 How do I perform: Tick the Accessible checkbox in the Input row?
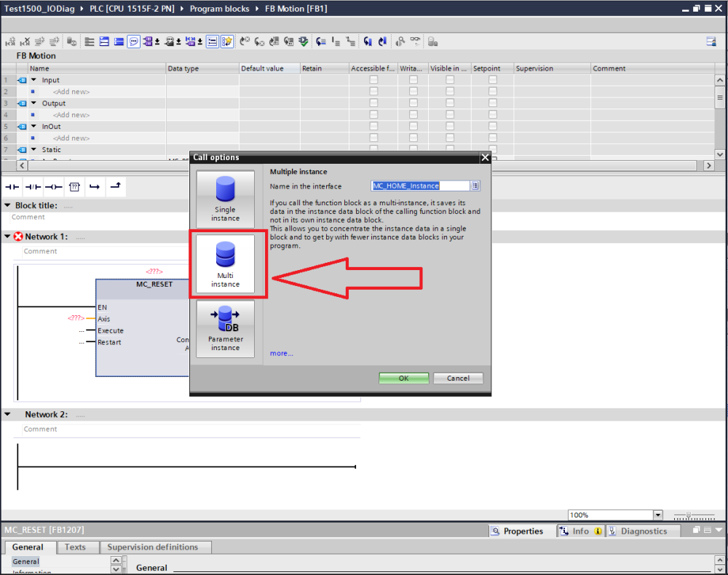click(373, 80)
